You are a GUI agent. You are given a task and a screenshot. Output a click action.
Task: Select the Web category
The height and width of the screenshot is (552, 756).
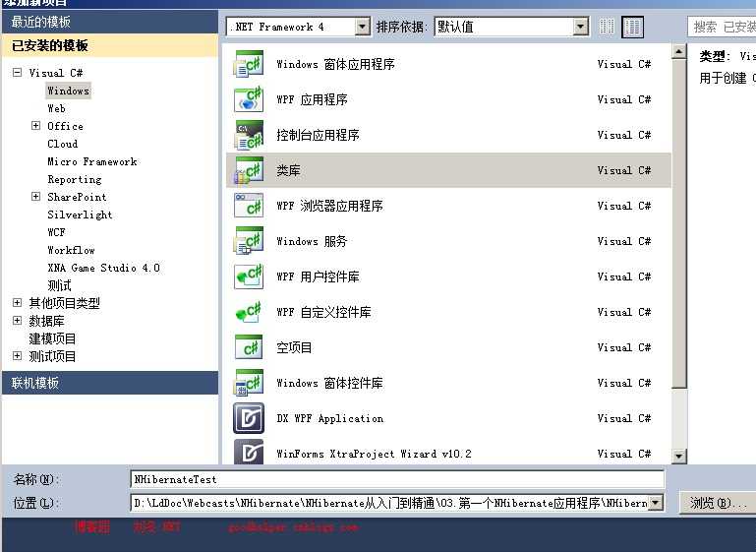click(56, 108)
